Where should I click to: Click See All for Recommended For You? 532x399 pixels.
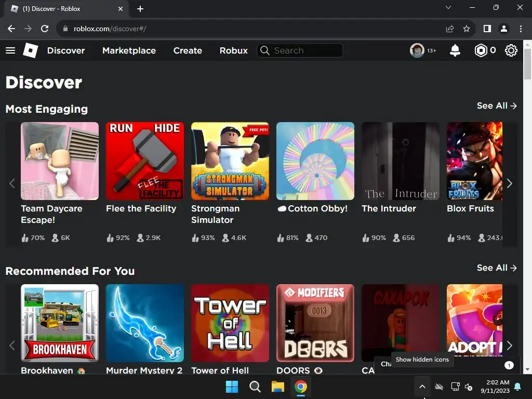497,268
